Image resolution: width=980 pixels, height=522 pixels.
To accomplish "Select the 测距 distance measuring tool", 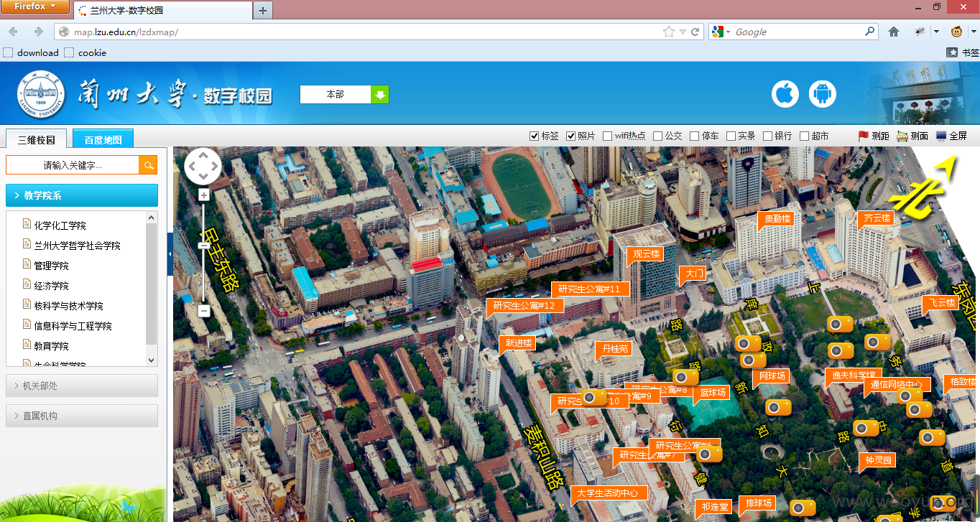I will coord(873,136).
